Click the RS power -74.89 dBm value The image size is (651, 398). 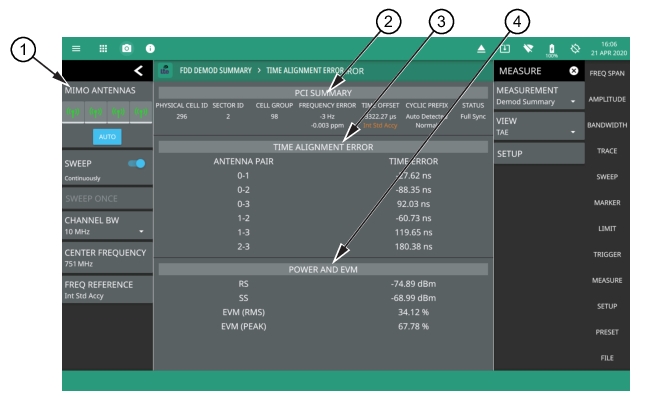click(x=414, y=284)
